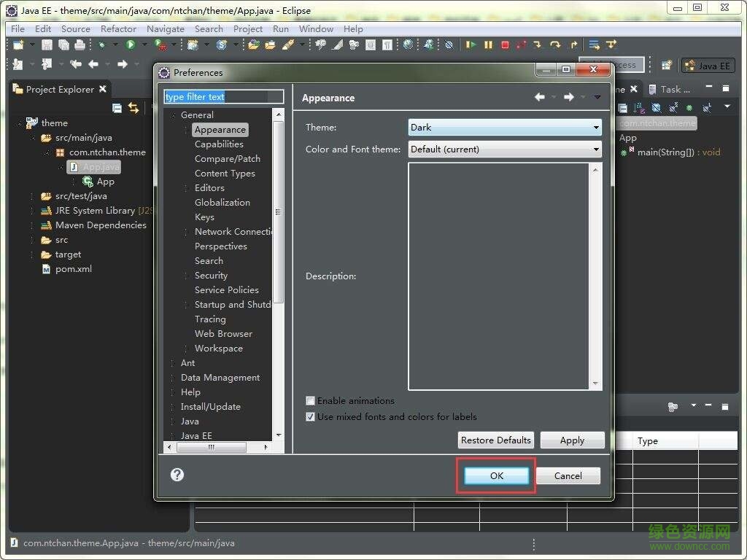
Task: Click the forward arrow in the Appearance header
Action: (569, 97)
